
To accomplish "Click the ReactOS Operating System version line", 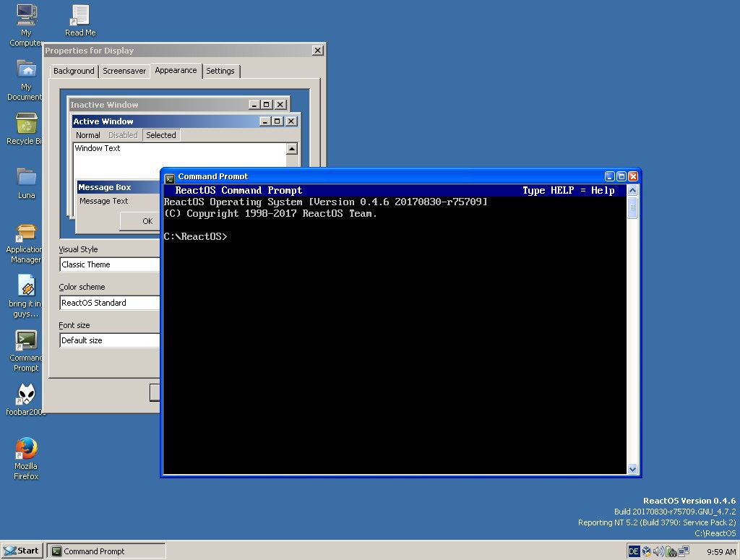I will 325,202.
